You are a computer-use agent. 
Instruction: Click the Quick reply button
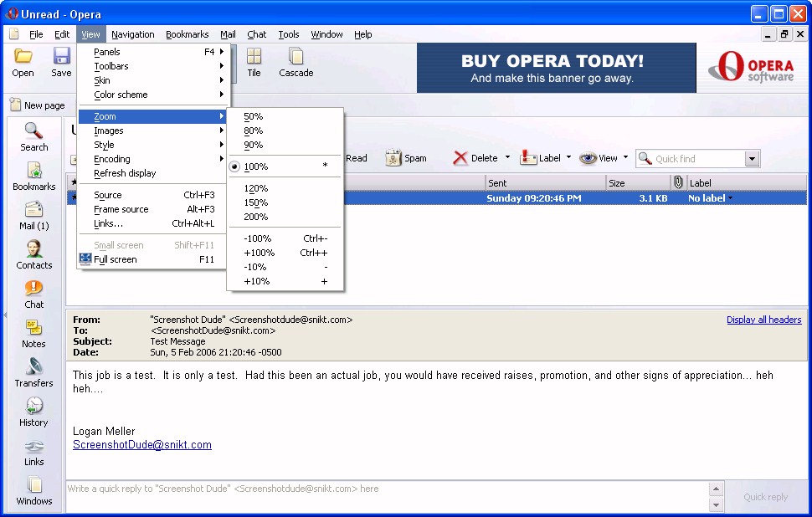click(765, 497)
